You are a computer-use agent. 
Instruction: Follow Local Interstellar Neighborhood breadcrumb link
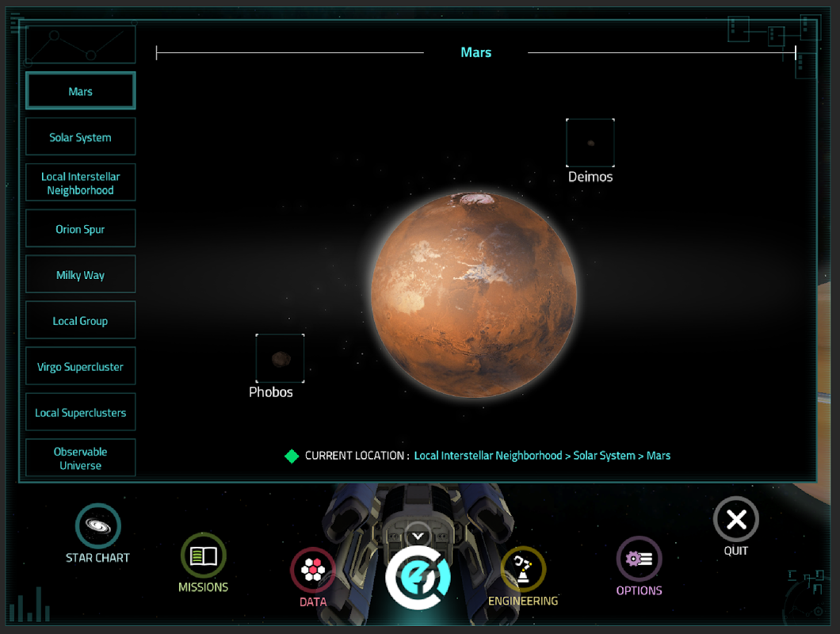click(488, 456)
